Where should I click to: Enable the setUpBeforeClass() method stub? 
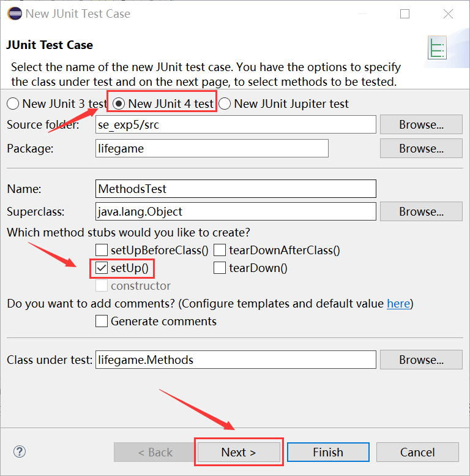102,250
